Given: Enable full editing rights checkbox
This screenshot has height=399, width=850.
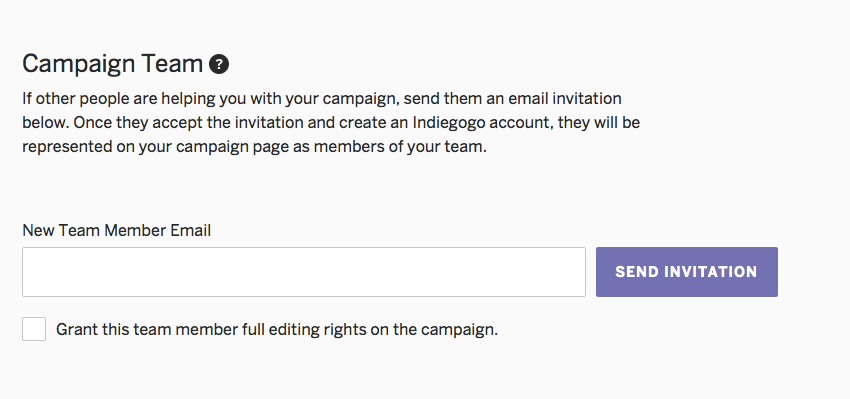Looking at the screenshot, I should pos(34,329).
